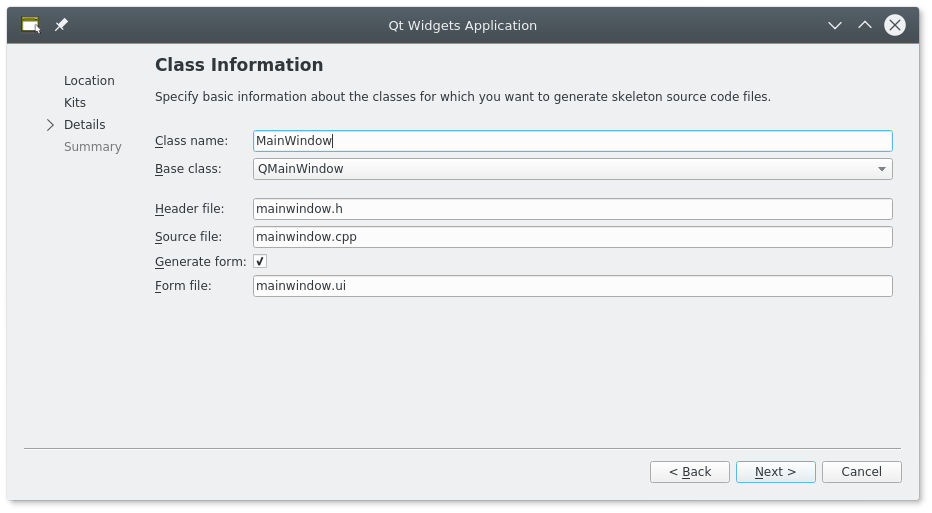
Task: Close the Qt Widgets Application wizard
Action: tap(895, 25)
